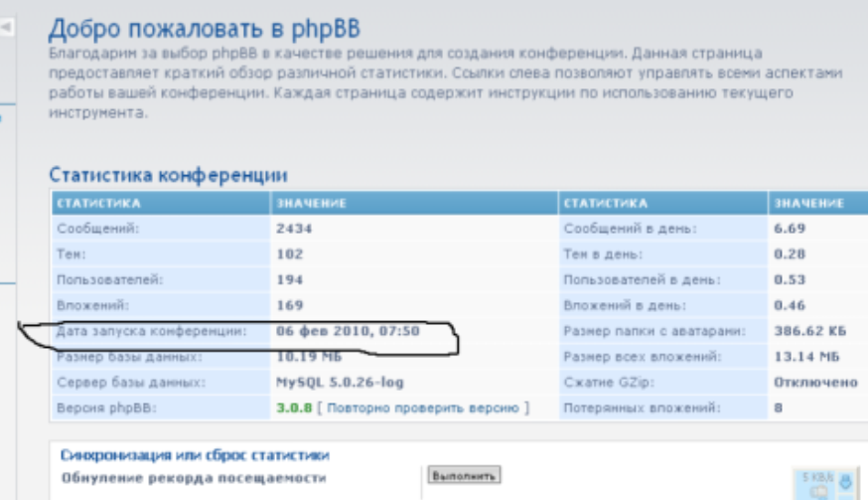Select the 'Синхронизация или сброс статистики' heading
This screenshot has width=868, height=500.
195,455
